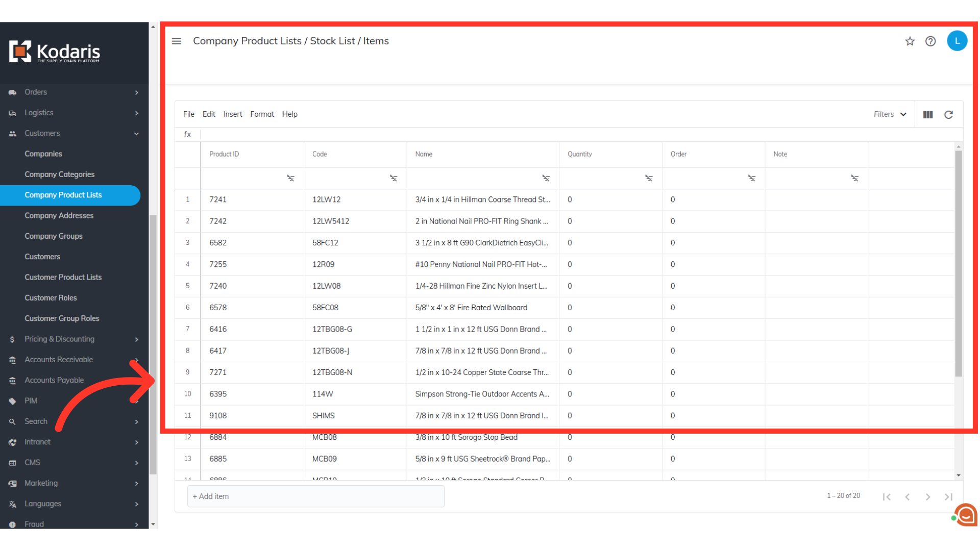Click the hamburger menu icon

pyautogui.click(x=177, y=41)
